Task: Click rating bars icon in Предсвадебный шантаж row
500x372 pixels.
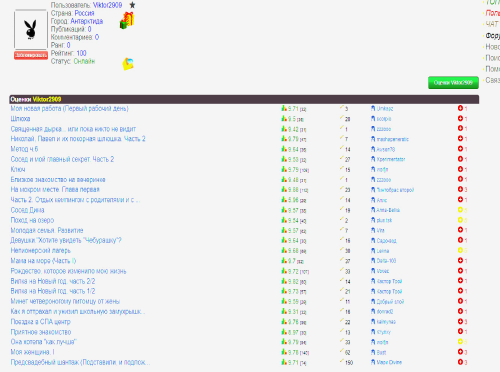Action: (284, 362)
